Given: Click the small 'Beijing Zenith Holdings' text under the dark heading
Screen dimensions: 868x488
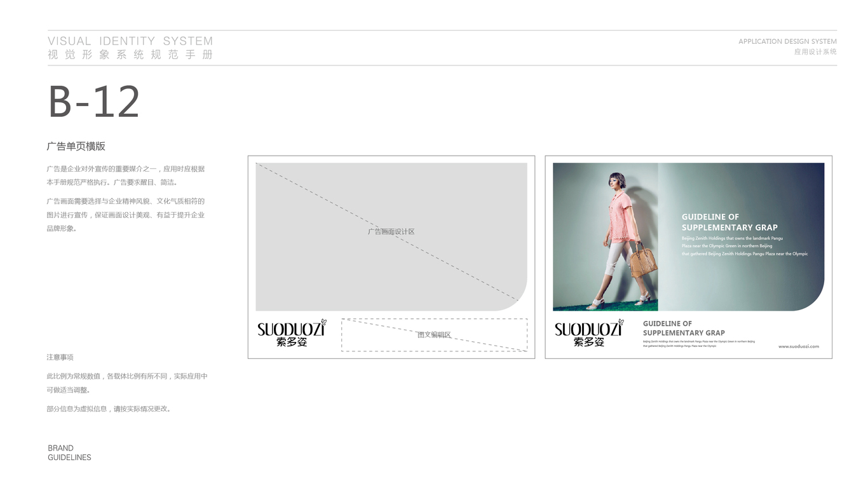Looking at the screenshot, I should [x=699, y=344].
